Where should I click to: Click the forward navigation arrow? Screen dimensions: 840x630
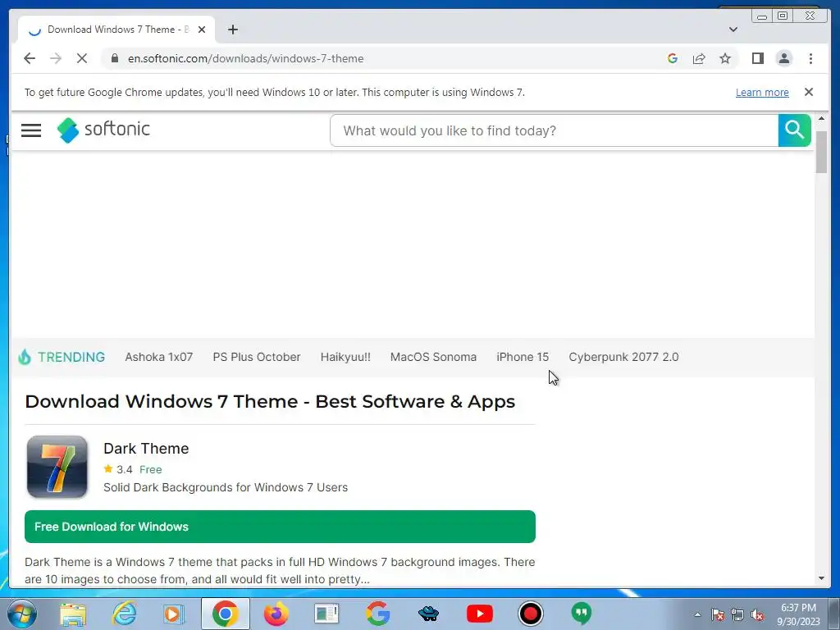(x=56, y=58)
